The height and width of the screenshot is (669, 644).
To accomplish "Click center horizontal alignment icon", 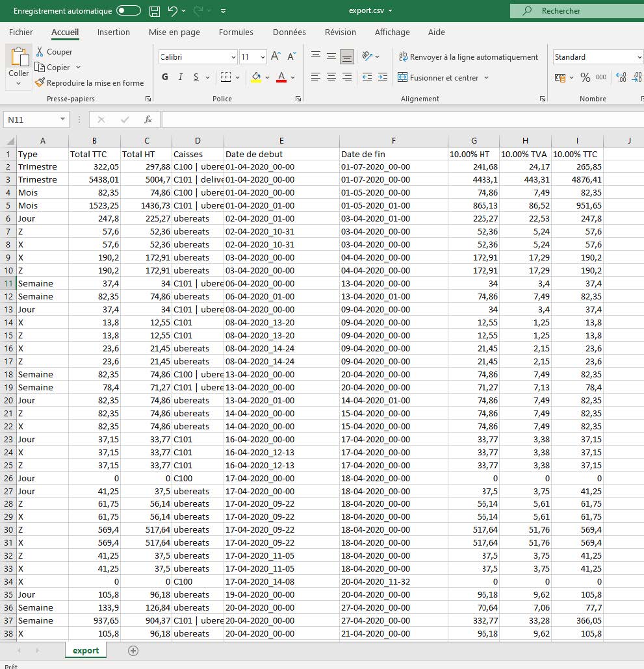I will 331,77.
